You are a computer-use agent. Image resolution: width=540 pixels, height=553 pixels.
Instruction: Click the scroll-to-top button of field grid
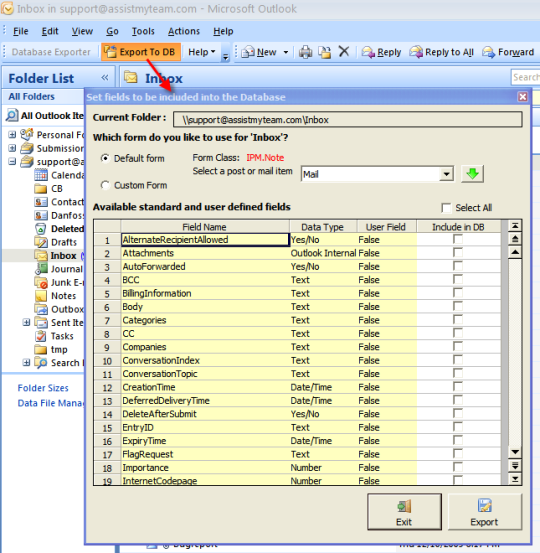point(515,226)
